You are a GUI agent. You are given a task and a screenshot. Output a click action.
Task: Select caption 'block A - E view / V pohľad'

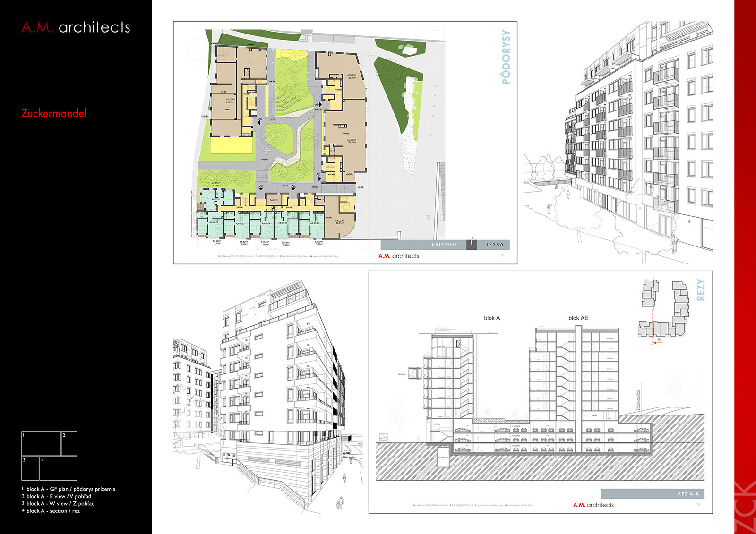coord(59,496)
